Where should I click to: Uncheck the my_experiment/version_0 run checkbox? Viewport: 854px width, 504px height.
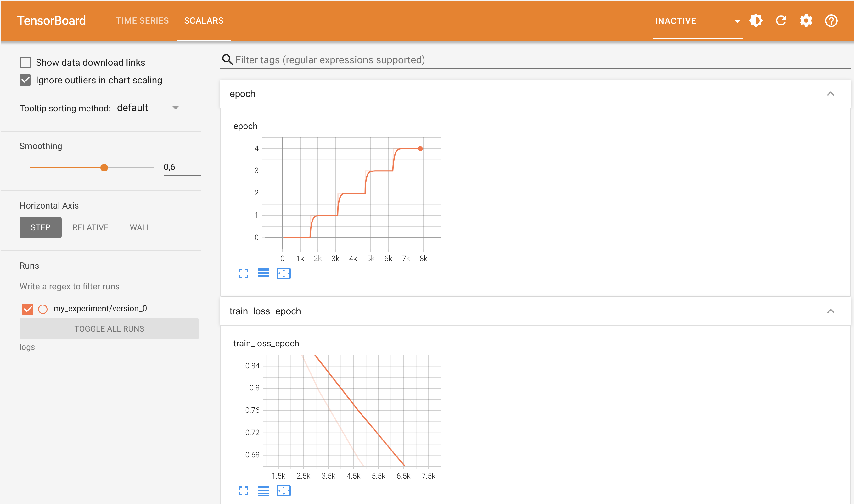(x=27, y=309)
